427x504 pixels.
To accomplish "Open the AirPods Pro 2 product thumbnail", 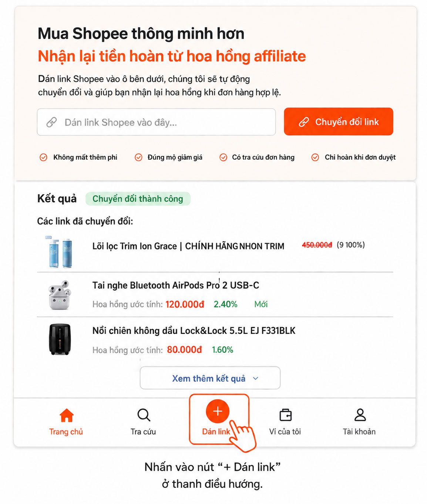I will tap(59, 295).
